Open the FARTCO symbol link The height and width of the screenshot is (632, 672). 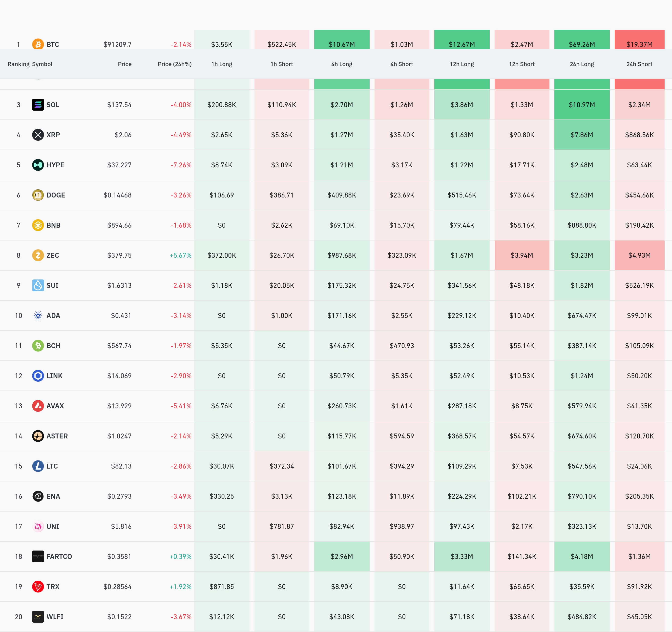point(59,556)
